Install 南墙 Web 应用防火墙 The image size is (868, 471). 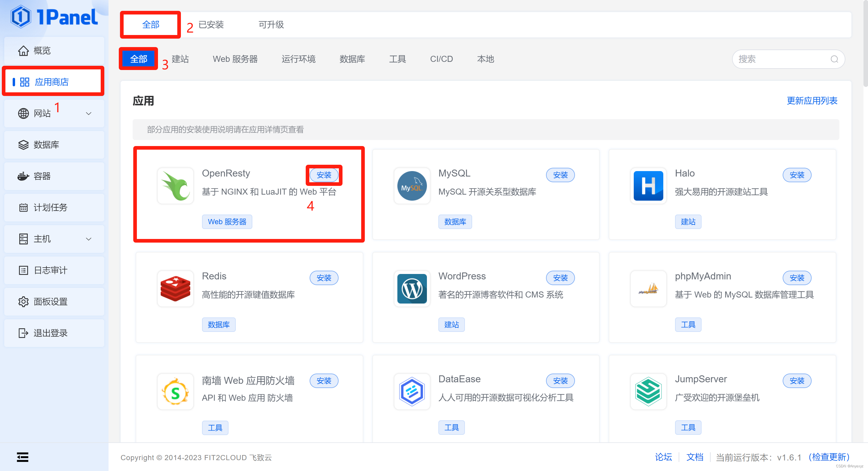[x=324, y=381]
